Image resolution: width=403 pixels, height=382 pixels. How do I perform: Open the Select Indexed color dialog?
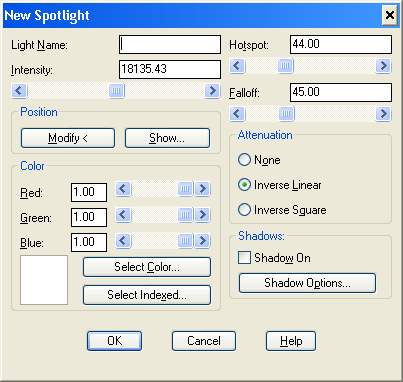tap(147, 295)
